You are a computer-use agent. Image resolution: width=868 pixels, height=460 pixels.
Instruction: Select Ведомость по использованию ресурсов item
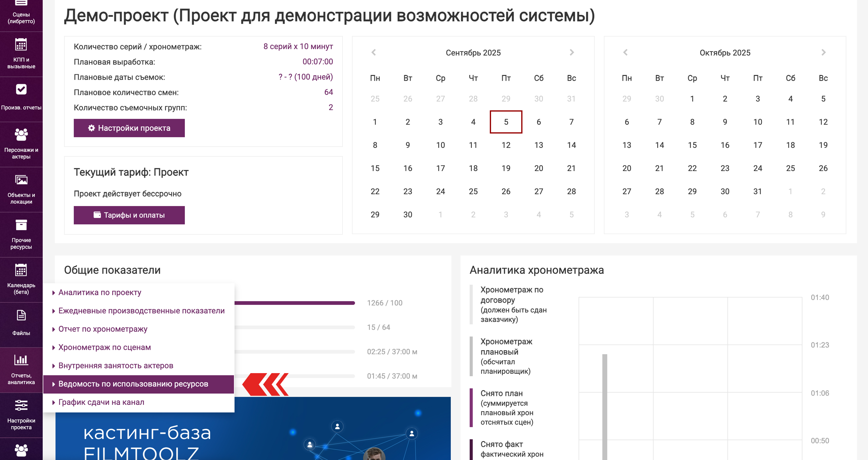coord(138,384)
